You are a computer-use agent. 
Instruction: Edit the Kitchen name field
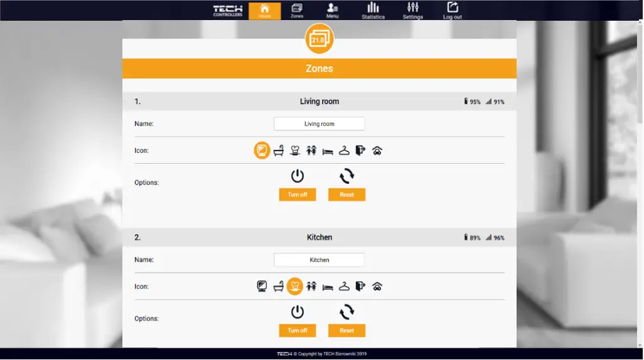[x=319, y=260]
